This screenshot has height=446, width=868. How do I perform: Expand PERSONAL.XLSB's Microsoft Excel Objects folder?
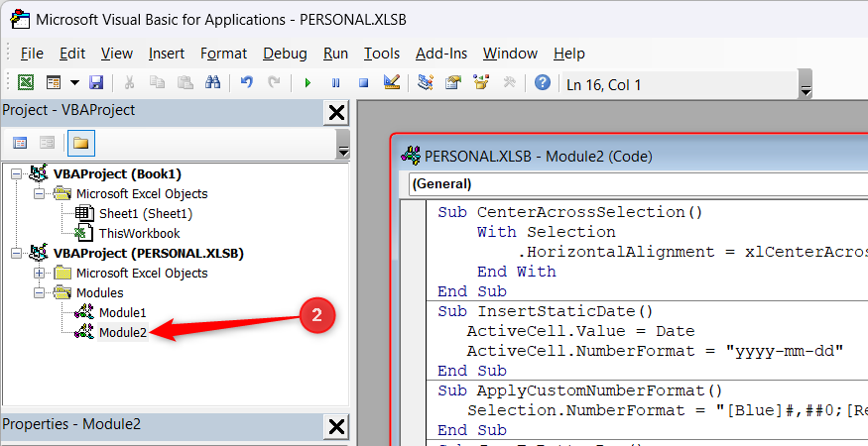(x=39, y=273)
